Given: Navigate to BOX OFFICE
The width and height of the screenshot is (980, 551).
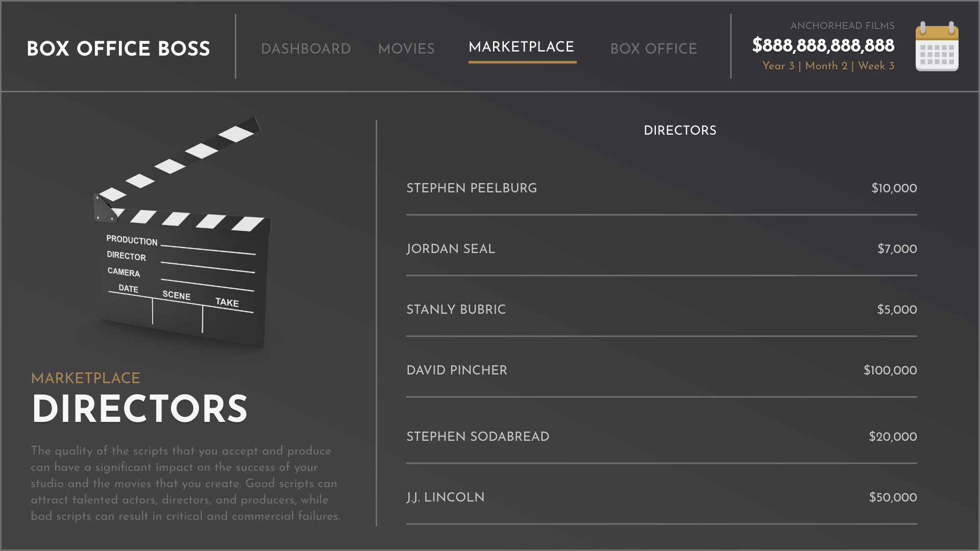Looking at the screenshot, I should 654,48.
